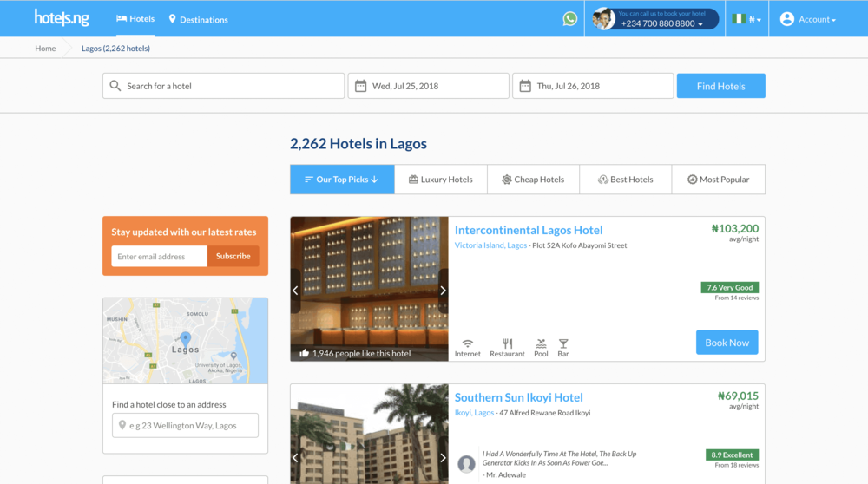Open the Account dropdown
Screen dimensions: 868x484
(807, 19)
